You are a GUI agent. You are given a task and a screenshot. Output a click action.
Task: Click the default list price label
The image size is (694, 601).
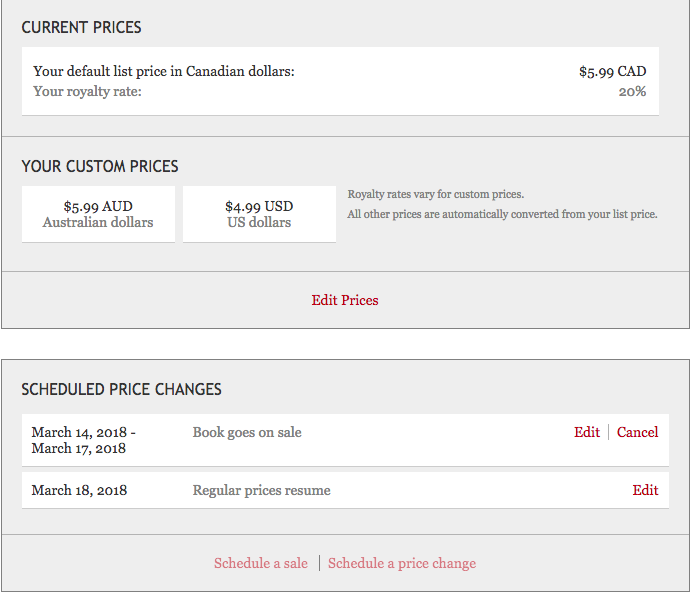tap(164, 71)
